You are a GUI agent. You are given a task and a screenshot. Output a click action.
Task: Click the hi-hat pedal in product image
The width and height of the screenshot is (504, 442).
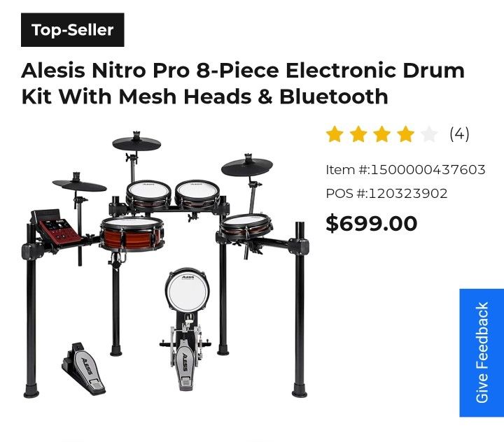83,369
